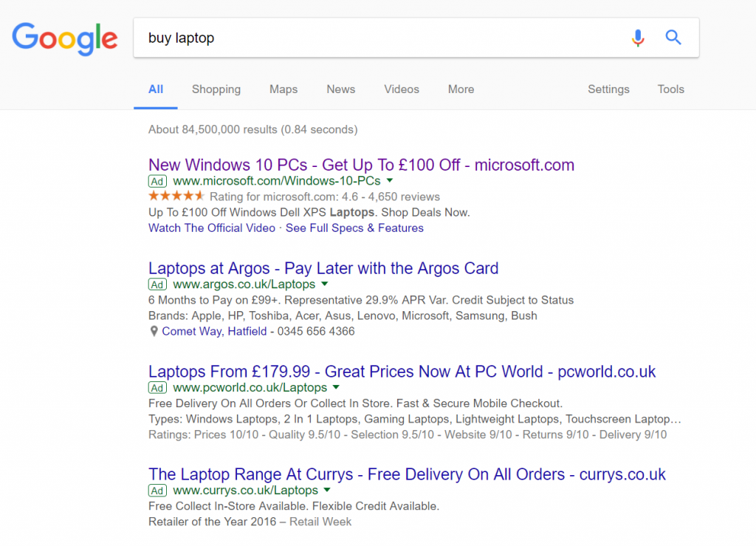The height and width of the screenshot is (546, 756).
Task: Expand the arrow next to www.microsoft.com/Windows-10-PCs
Action: pyautogui.click(x=390, y=181)
